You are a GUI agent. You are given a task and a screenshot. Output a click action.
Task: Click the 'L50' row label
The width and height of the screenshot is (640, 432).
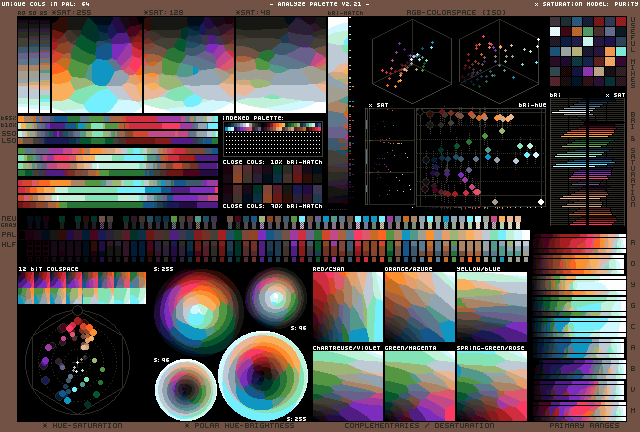(9, 140)
